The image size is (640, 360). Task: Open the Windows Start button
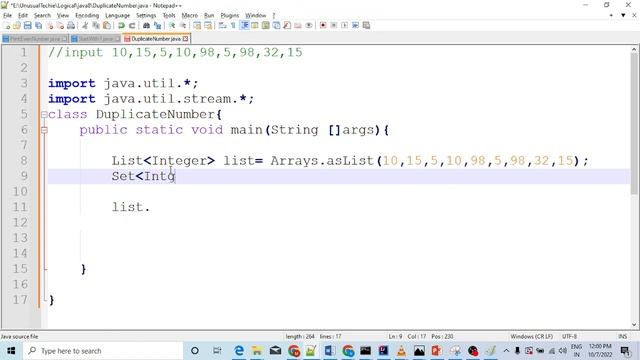[x=11, y=351]
